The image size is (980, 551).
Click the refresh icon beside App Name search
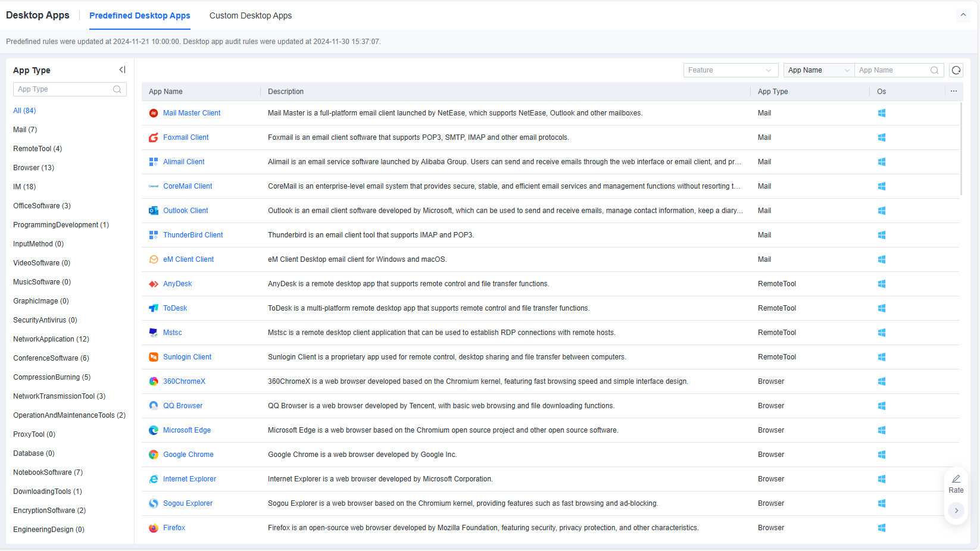pos(956,70)
